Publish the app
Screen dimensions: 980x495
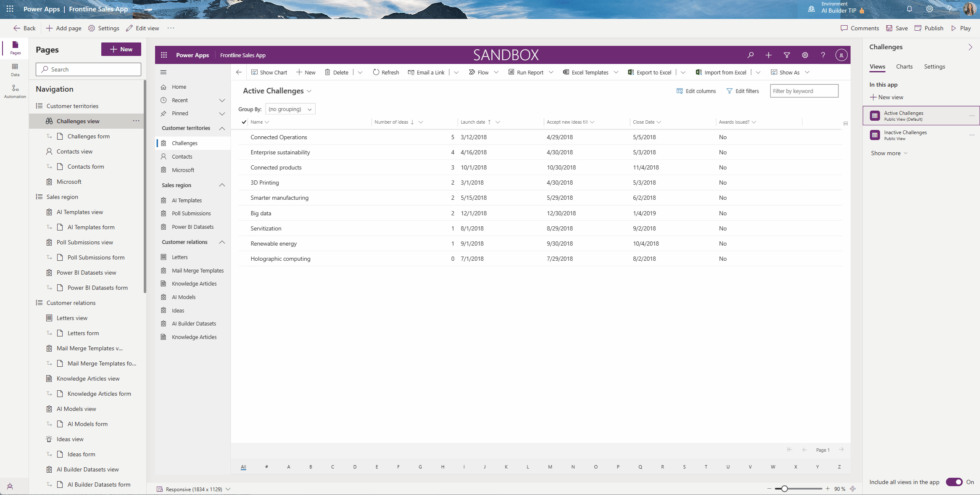coord(929,28)
